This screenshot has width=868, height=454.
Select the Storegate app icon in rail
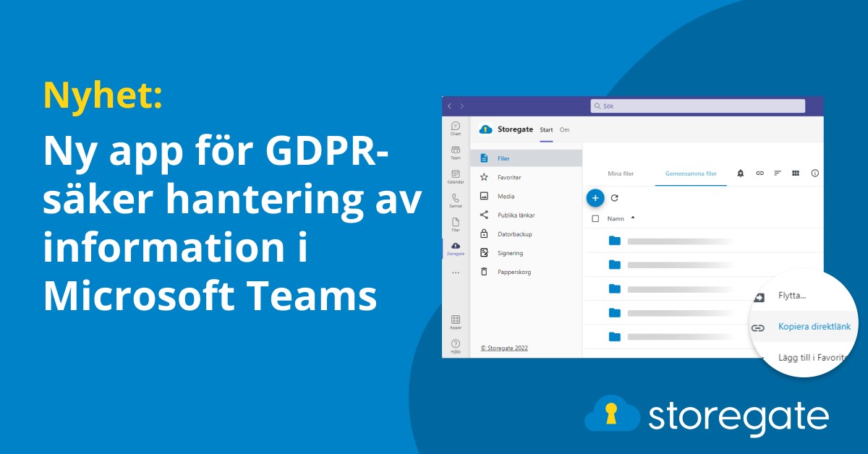coord(456,248)
